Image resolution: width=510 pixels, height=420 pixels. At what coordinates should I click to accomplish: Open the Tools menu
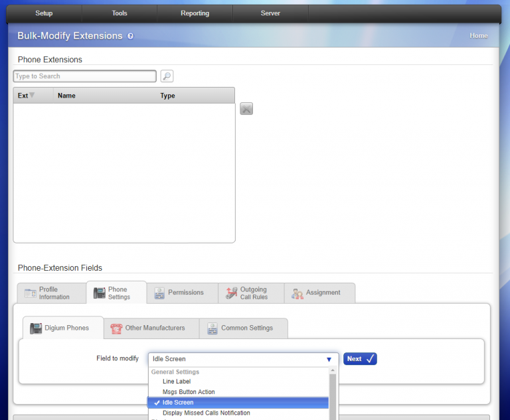120,13
